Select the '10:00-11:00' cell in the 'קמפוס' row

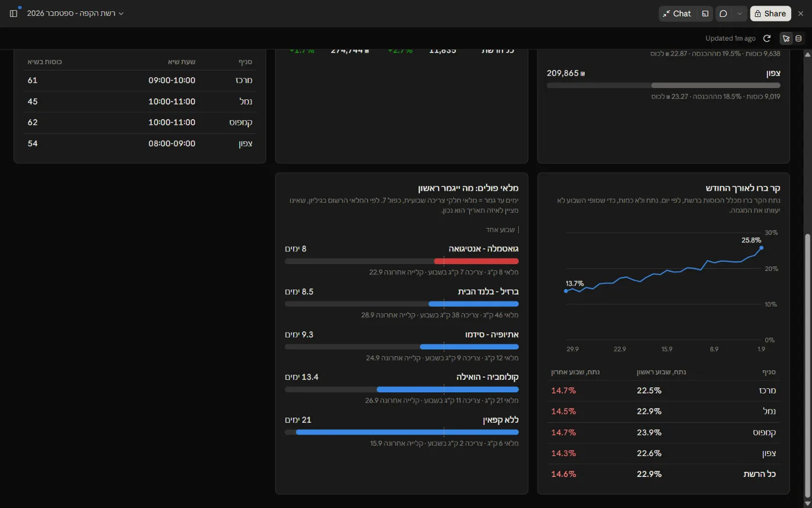click(x=172, y=123)
